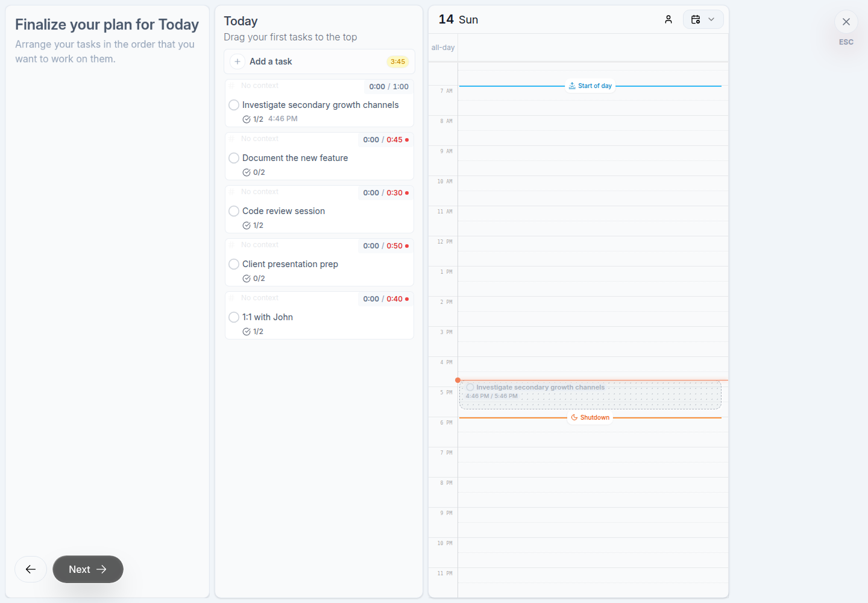Screen dimensions: 868x603
Task: Click the 4:46 PM scheduled time label
Action: (283, 119)
